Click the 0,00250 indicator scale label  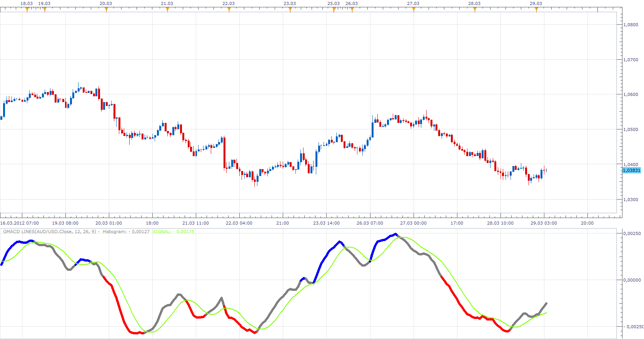[x=632, y=233]
